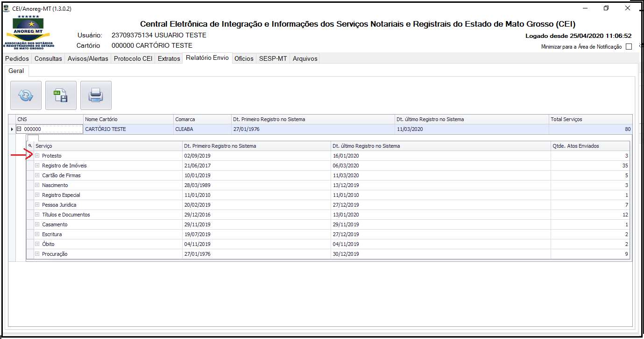The height and width of the screenshot is (339, 644).
Task: Switch to the Ofícios tab
Action: point(244,58)
